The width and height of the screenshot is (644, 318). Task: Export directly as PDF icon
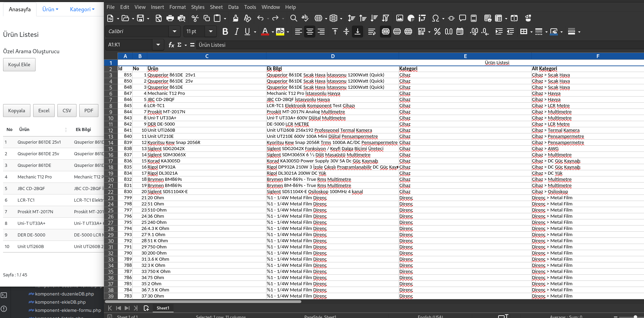[159, 18]
